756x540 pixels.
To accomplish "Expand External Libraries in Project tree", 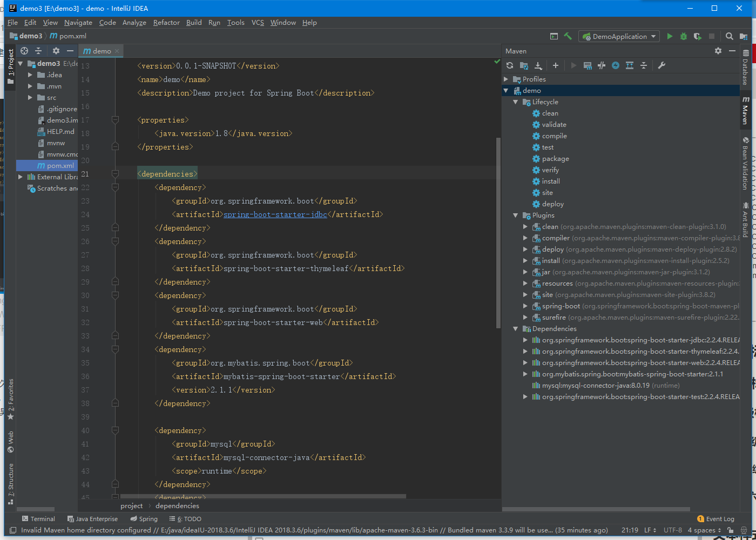I will tap(21, 177).
